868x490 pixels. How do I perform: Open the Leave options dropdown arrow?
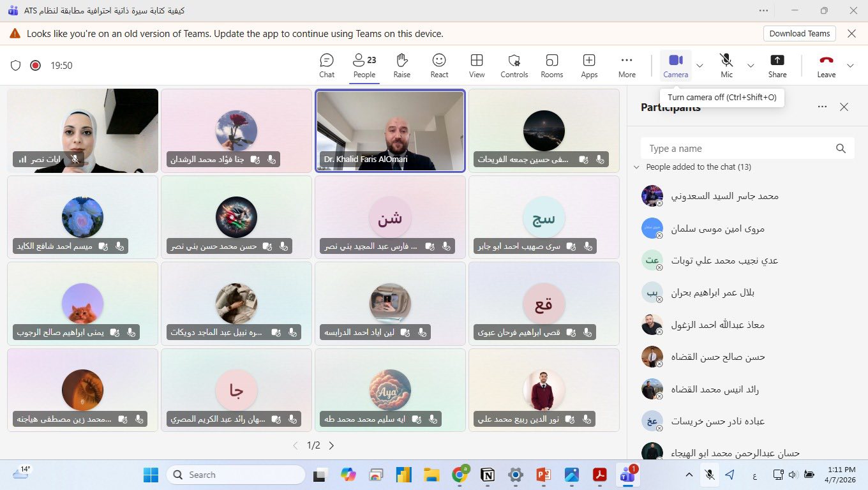(850, 66)
